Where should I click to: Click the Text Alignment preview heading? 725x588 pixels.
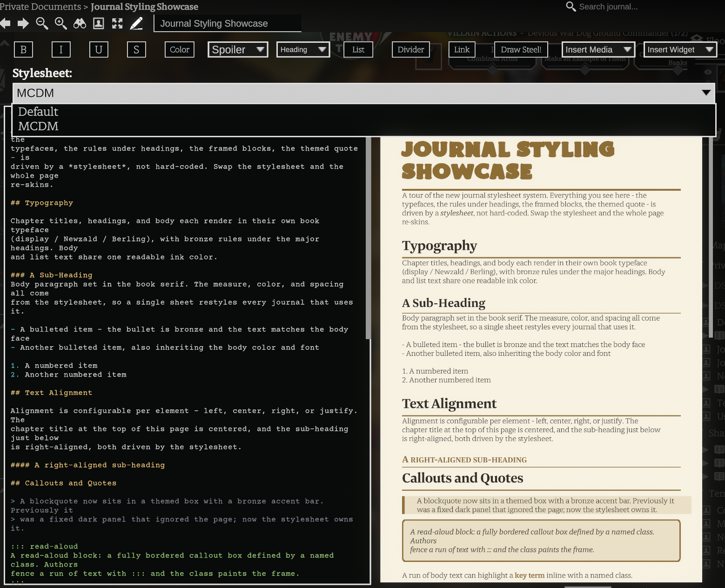pos(449,403)
